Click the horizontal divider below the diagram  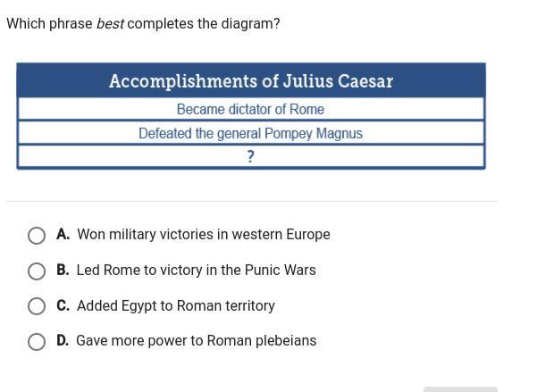(252, 202)
